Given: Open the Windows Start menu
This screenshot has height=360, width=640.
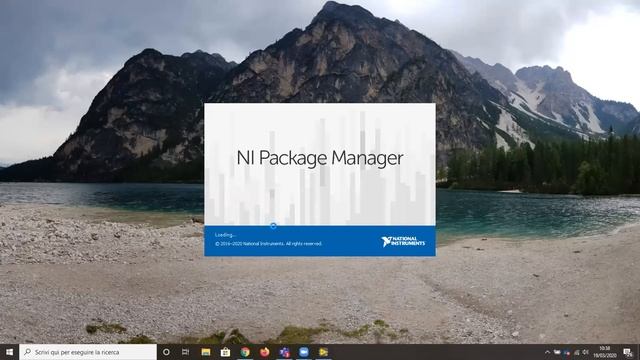Looking at the screenshot, I should click(x=9, y=352).
